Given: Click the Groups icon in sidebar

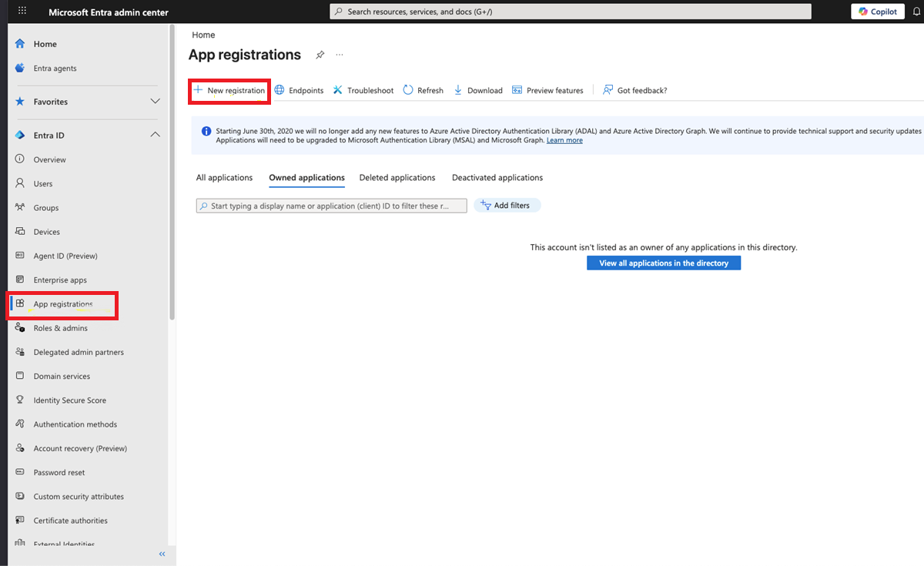Looking at the screenshot, I should pyautogui.click(x=20, y=207).
